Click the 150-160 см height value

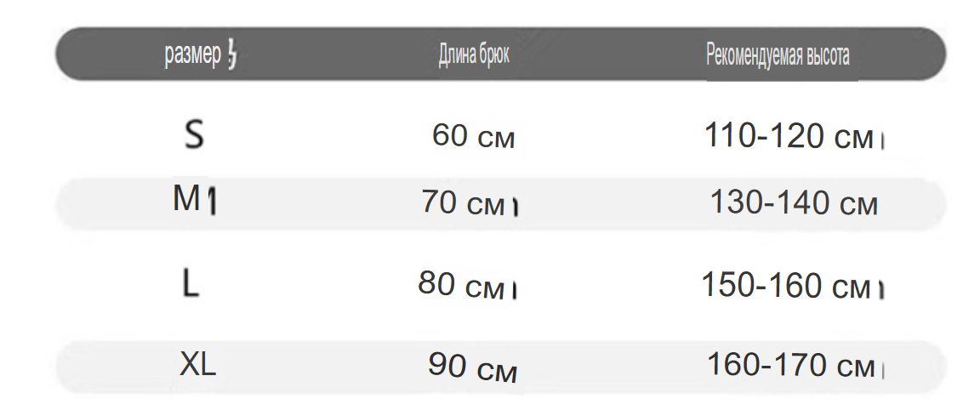(x=786, y=285)
